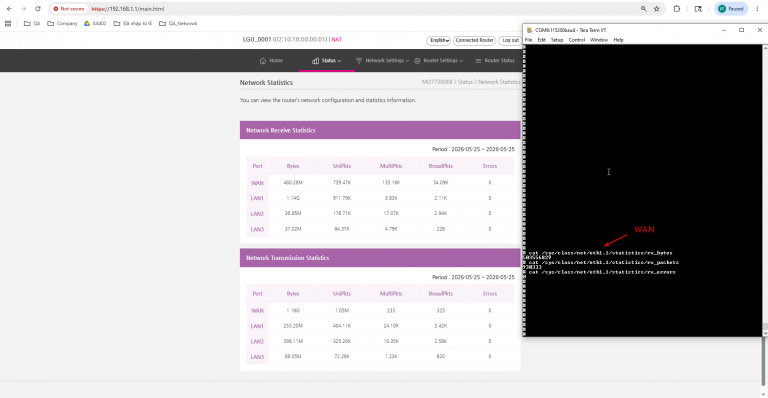Click the Connected Router button
Viewport: 768px width, 398px height.
(474, 40)
